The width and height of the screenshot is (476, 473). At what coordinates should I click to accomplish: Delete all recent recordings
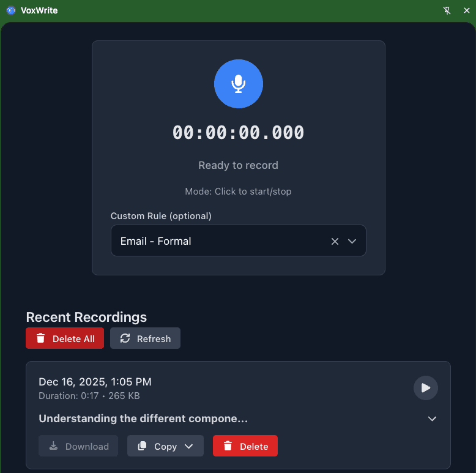pos(65,338)
